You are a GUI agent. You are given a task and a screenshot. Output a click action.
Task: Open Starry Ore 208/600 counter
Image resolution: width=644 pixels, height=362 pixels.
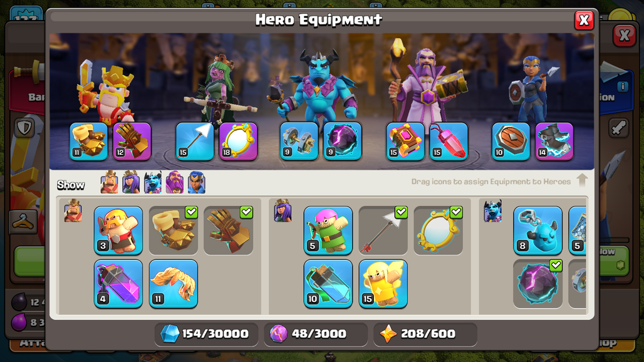tap(425, 334)
